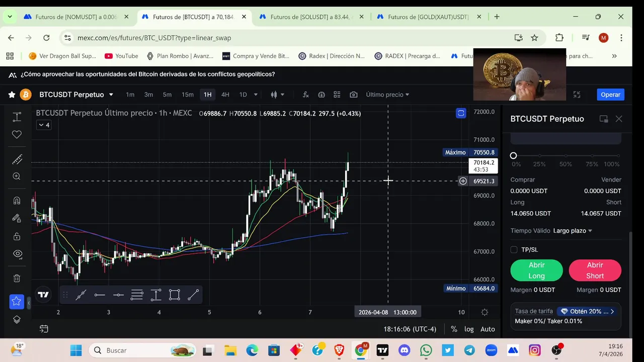Image resolution: width=644 pixels, height=362 pixels.
Task: Take a chart snapshot with camera icon
Action: point(354,95)
